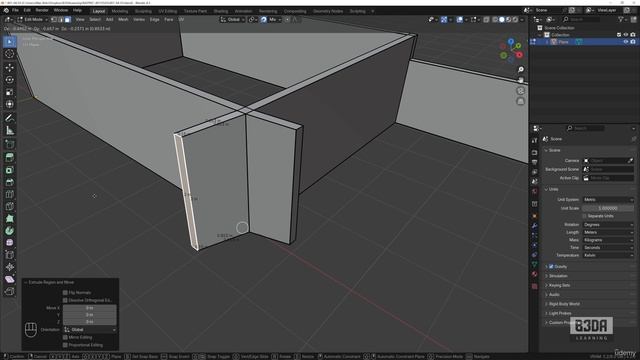Switch perspective/orthographic view icon

520,101
